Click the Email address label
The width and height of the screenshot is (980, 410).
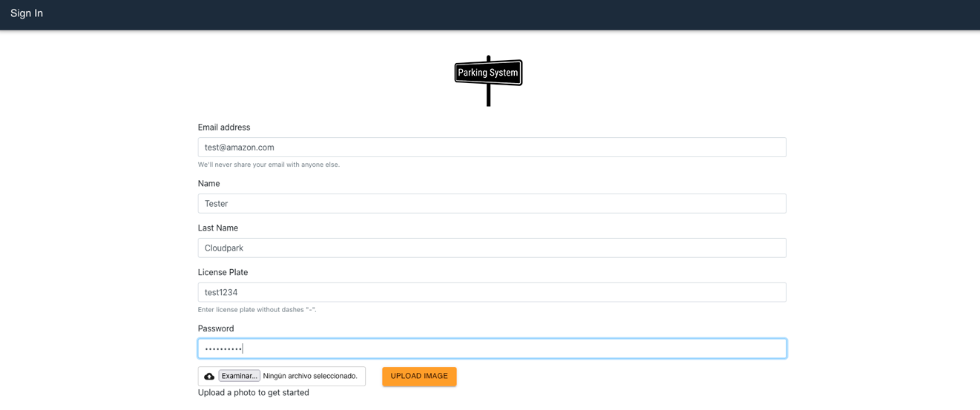(x=224, y=128)
